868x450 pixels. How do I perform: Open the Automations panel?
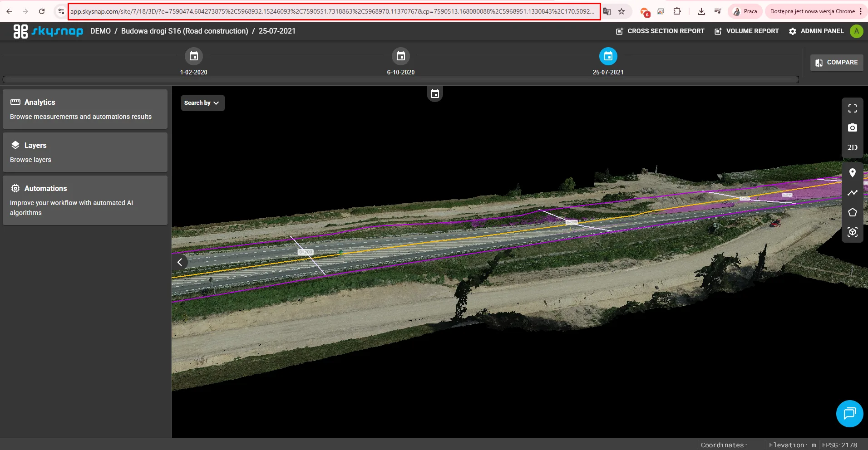tap(85, 200)
